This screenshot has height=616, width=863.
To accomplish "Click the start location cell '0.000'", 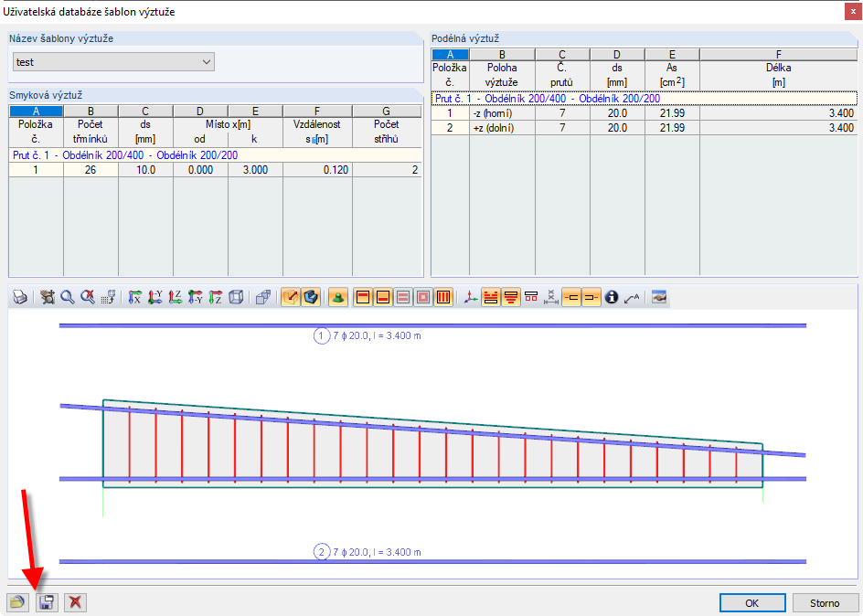I will click(201, 170).
